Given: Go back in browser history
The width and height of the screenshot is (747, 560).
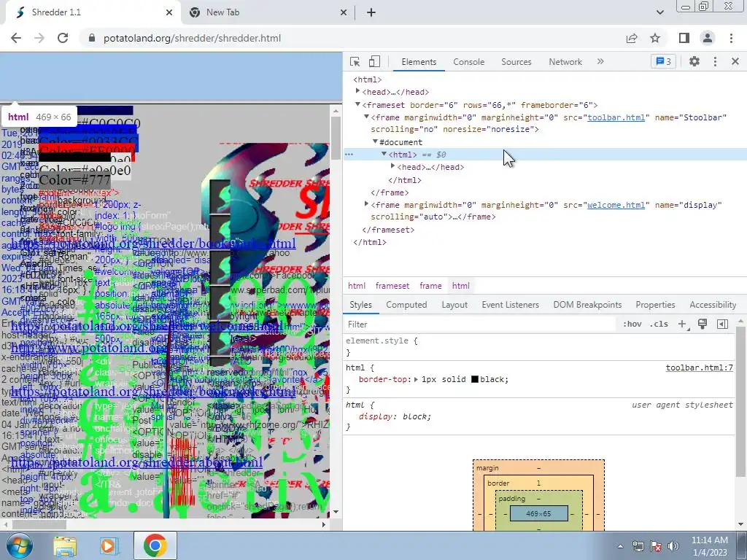Looking at the screenshot, I should [x=16, y=38].
